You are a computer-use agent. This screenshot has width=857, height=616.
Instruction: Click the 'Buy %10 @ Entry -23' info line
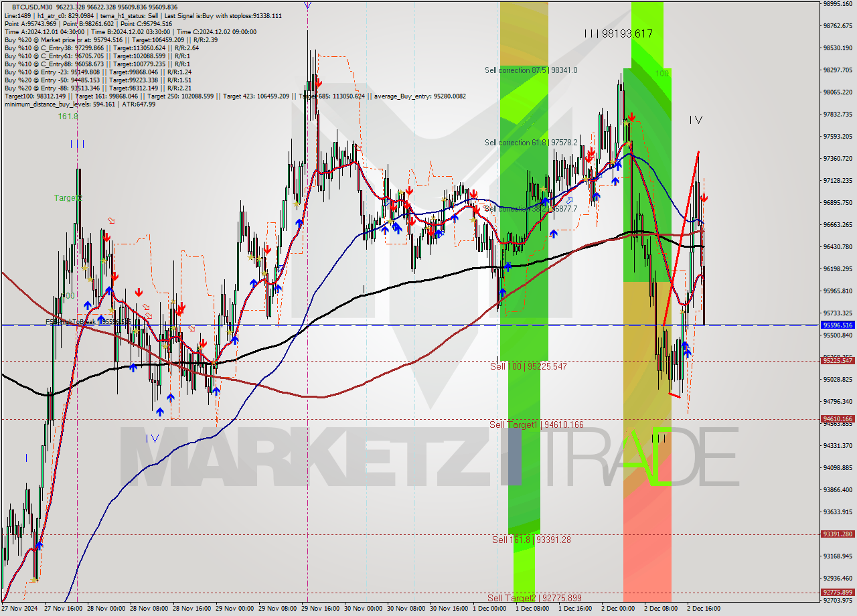click(x=98, y=72)
